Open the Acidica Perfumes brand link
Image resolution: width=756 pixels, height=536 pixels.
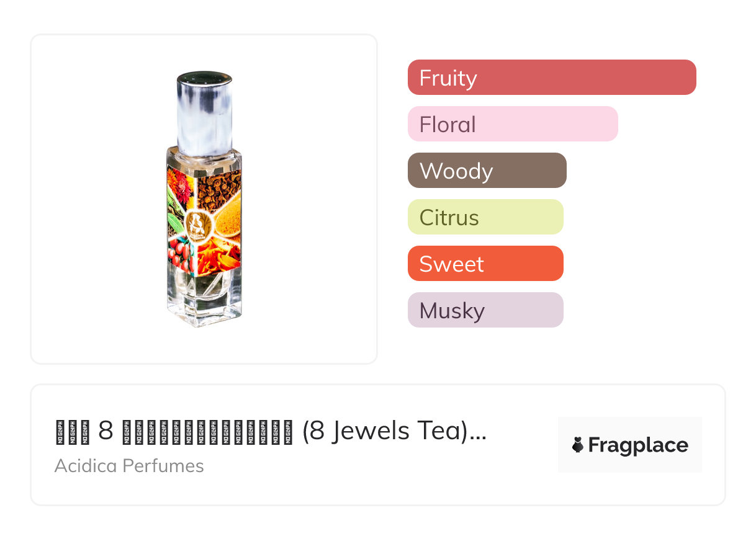pyautogui.click(x=129, y=466)
